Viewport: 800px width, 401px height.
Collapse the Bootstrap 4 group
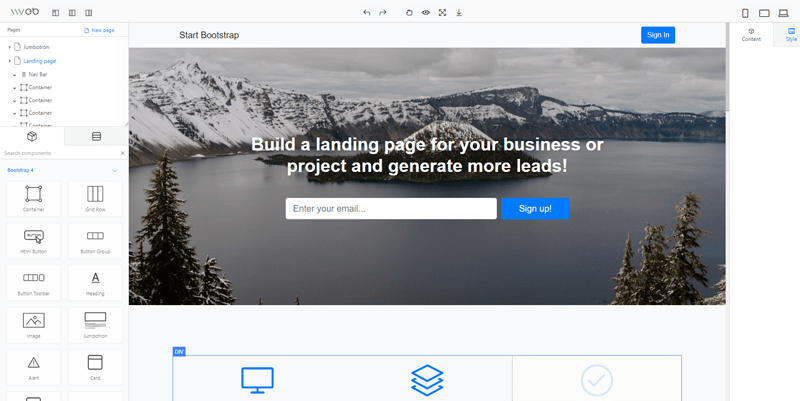pyautogui.click(x=115, y=170)
